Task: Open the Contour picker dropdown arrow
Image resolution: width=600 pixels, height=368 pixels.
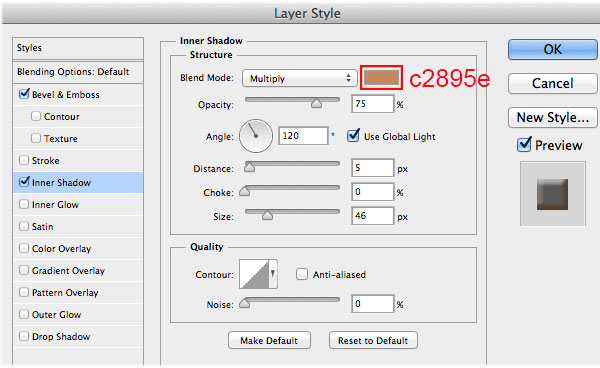Action: tap(273, 274)
